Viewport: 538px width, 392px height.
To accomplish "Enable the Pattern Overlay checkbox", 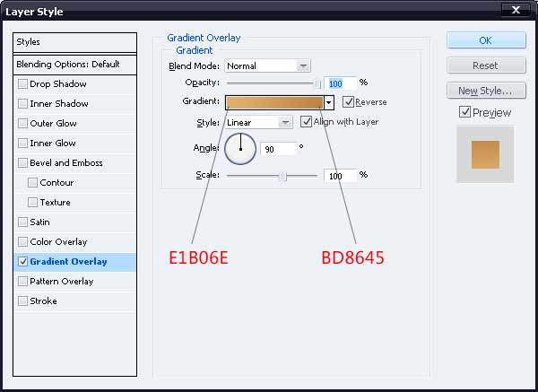I will click(x=22, y=282).
